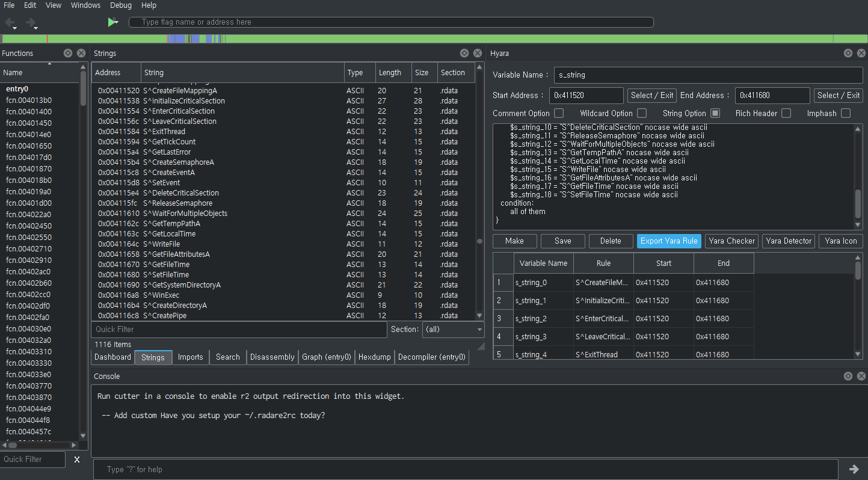This screenshot has height=480, width=868.
Task: Click the Export Yara Rule button
Action: pyautogui.click(x=669, y=241)
